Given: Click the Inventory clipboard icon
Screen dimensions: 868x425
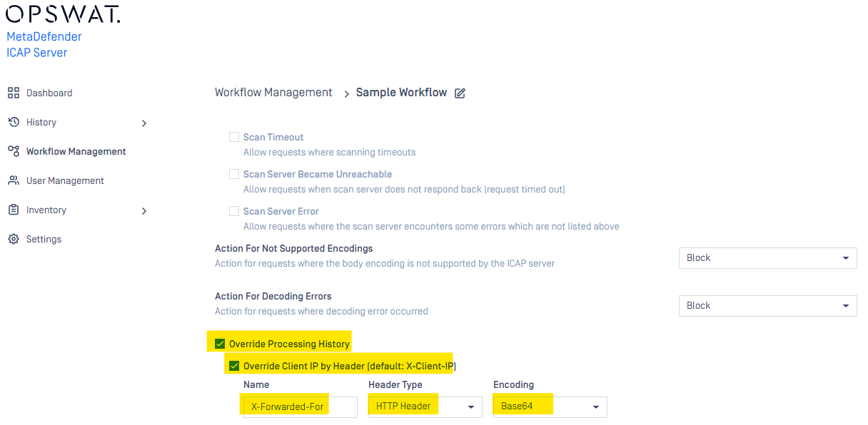Looking at the screenshot, I should 14,210.
